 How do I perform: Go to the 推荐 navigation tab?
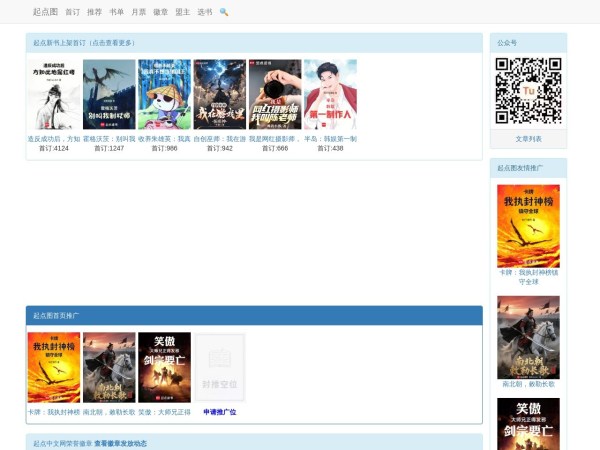(x=94, y=12)
